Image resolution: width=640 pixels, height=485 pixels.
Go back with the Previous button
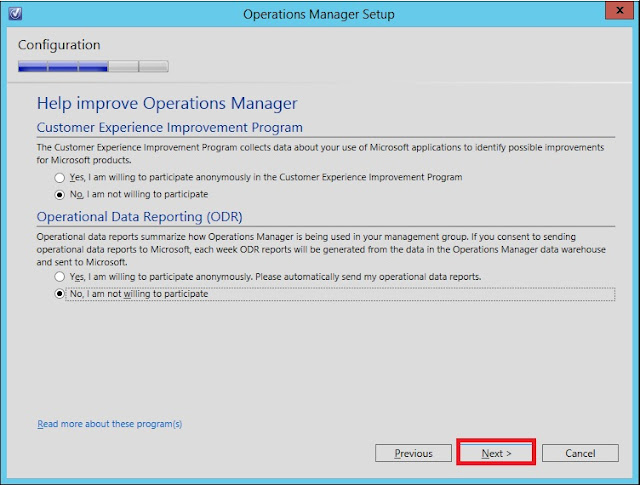pyautogui.click(x=413, y=453)
